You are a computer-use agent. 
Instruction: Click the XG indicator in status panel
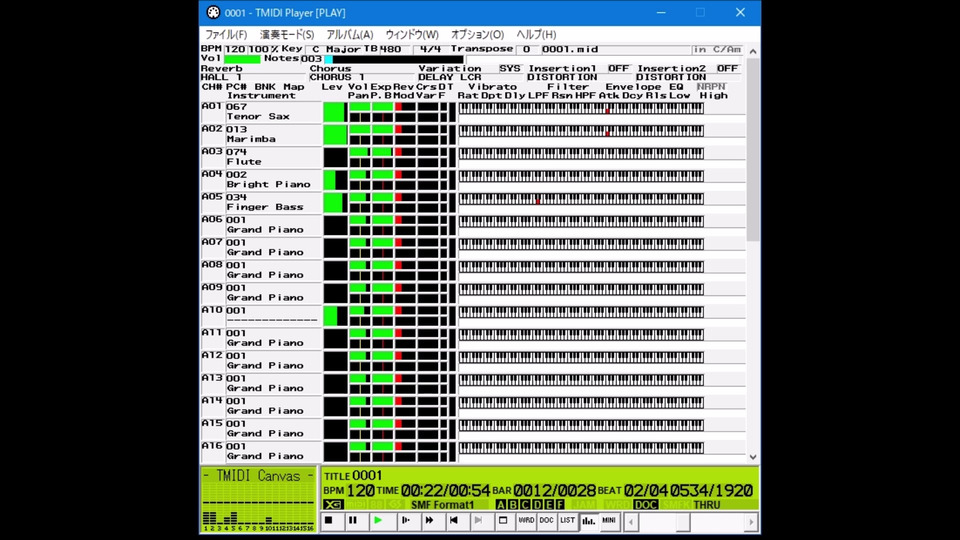click(333, 504)
